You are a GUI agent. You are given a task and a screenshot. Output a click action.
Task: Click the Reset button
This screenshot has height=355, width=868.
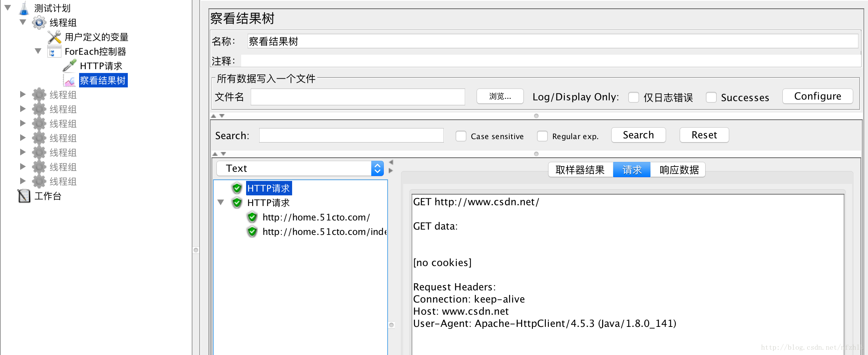point(704,135)
